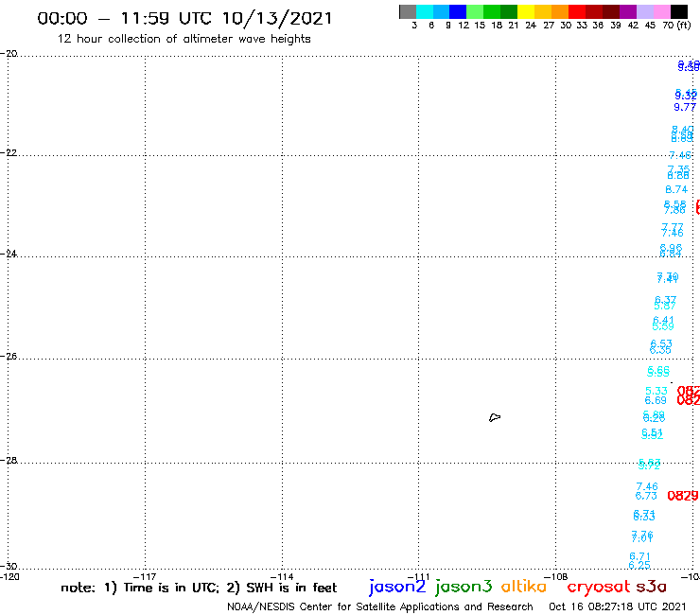Click the wave height value 6.69
Viewport: 700px width, 615px height.
(656, 400)
